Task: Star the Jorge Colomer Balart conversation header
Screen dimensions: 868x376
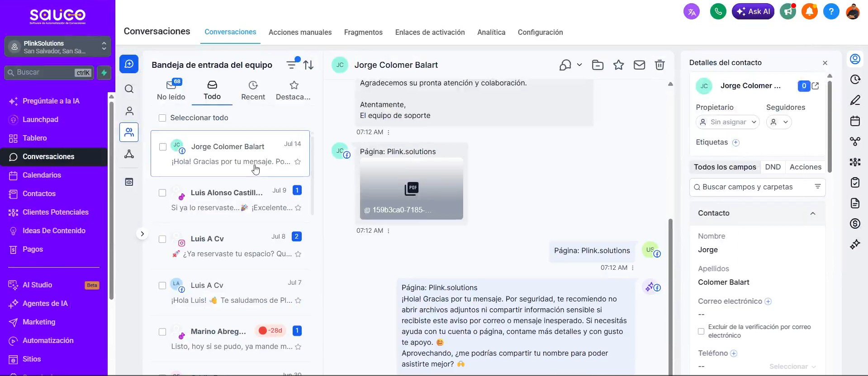Action: [618, 65]
